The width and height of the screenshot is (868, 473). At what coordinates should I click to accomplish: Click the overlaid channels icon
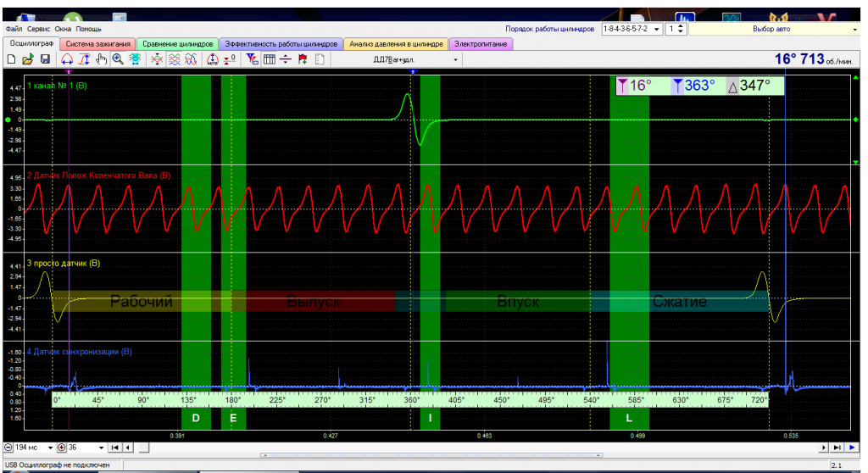click(191, 59)
